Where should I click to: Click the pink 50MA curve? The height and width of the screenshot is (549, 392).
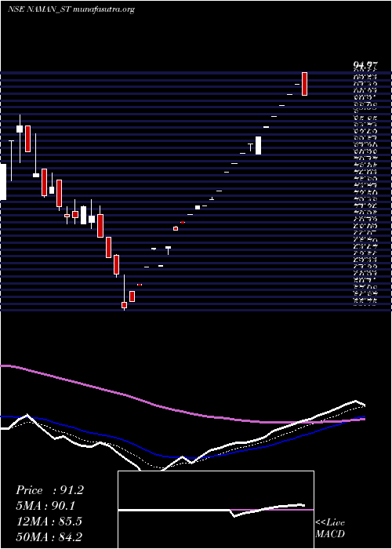tap(182, 410)
